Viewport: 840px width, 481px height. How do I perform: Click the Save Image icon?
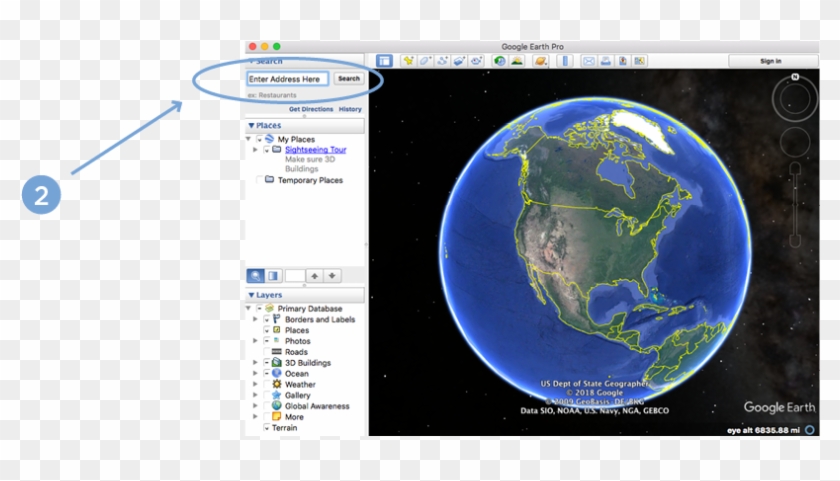622,61
